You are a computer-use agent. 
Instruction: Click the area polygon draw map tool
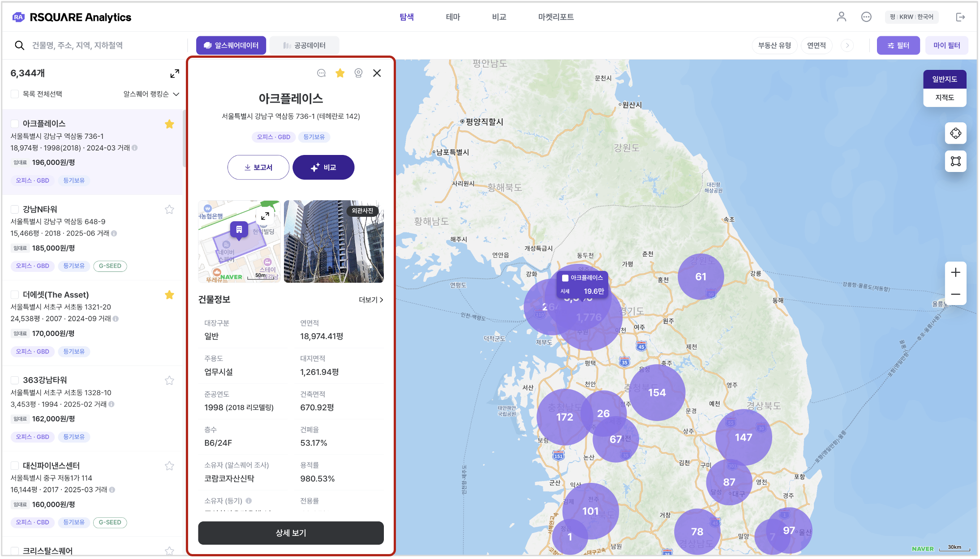(x=955, y=161)
